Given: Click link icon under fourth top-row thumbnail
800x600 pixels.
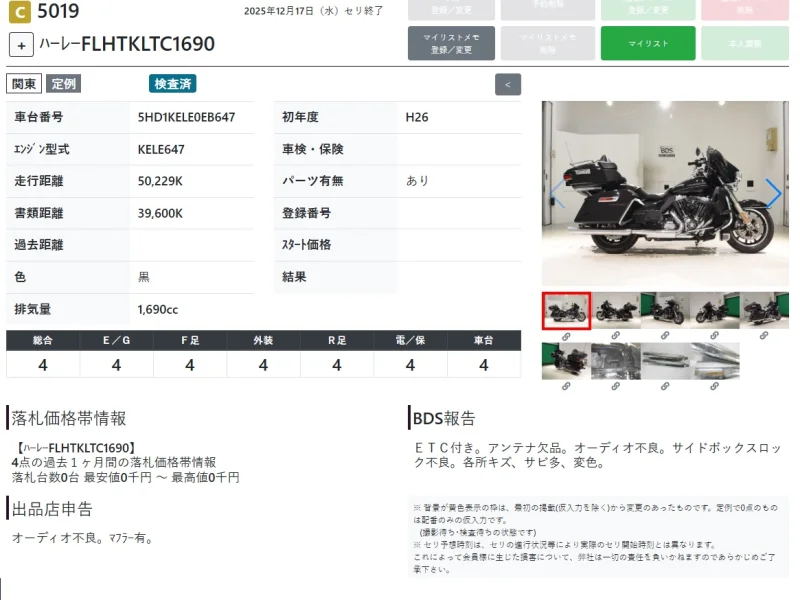Looking at the screenshot, I should 714,336.
